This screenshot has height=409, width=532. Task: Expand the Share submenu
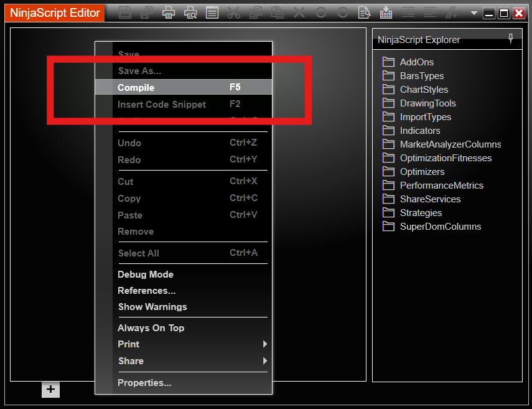point(184,361)
